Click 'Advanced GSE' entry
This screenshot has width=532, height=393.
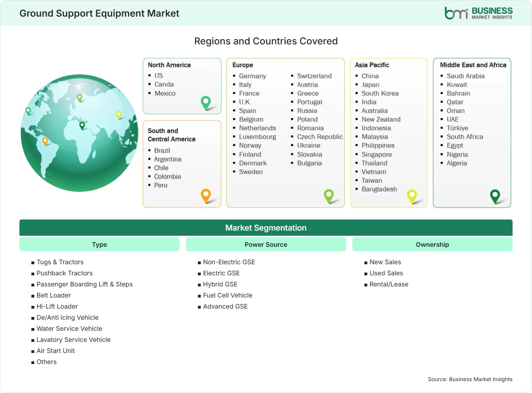[x=225, y=307]
